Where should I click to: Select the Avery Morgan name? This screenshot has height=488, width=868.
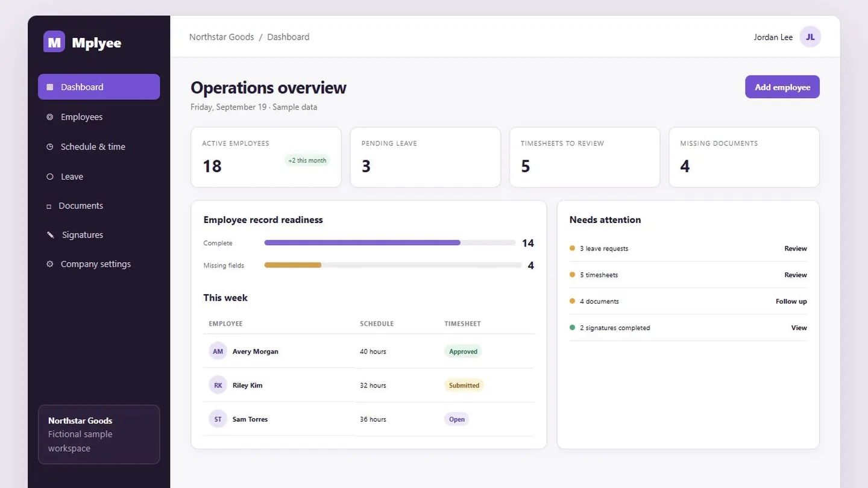coord(256,351)
